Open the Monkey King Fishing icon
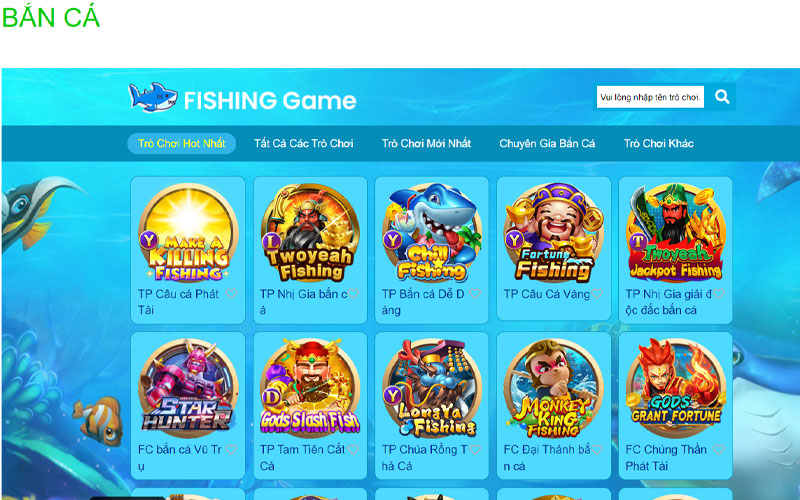This screenshot has width=800, height=500. pos(554,388)
